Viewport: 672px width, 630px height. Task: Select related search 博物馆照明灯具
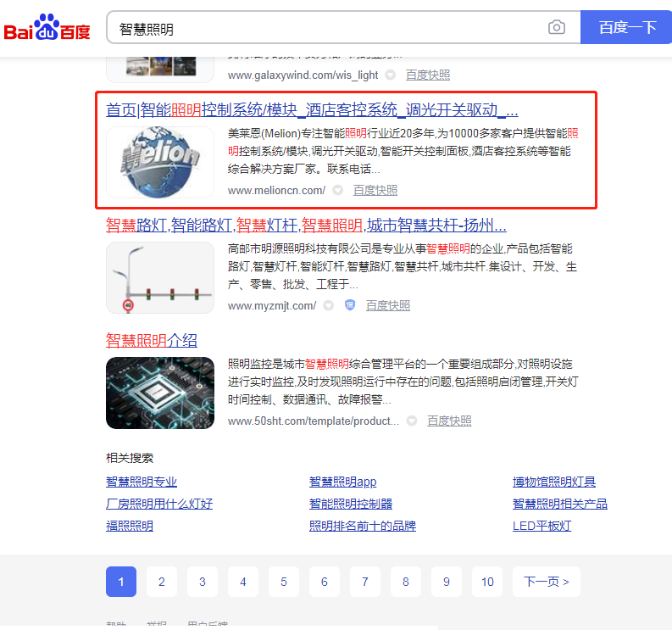pos(554,482)
